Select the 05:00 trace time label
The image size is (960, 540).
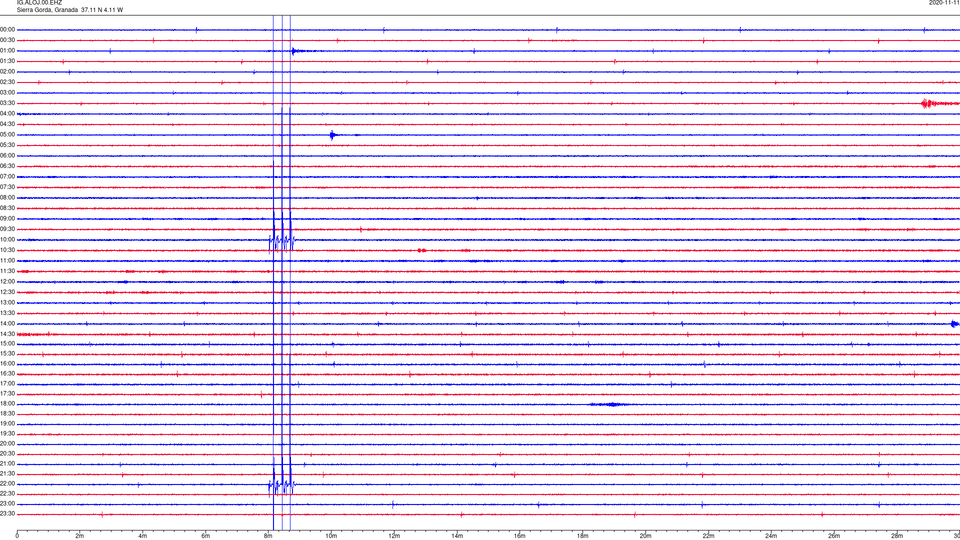[7, 135]
